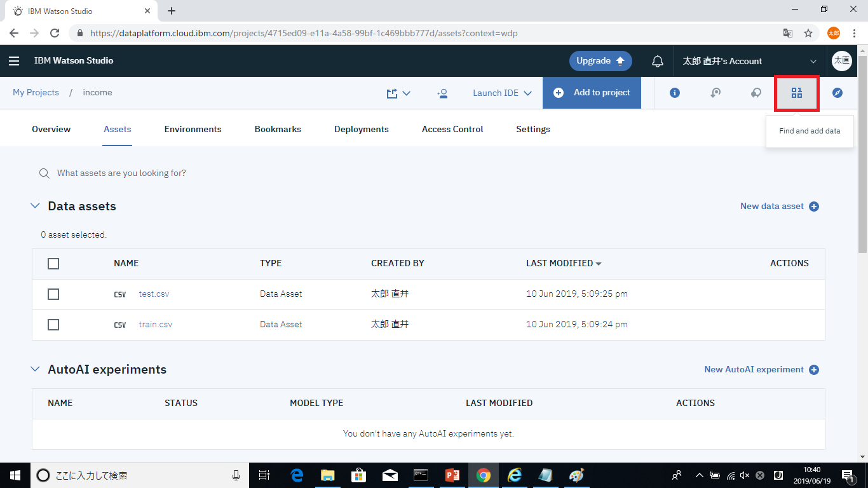868x488 pixels.
Task: Click the Add to project button
Action: click(592, 93)
